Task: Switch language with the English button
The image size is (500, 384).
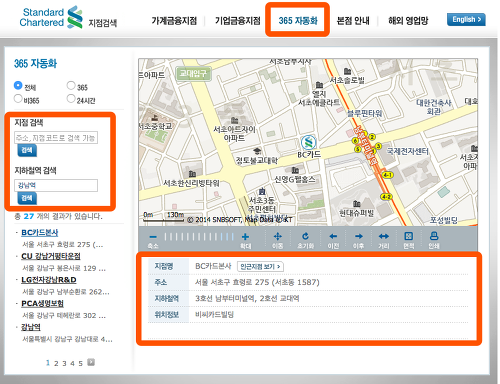Action: (466, 20)
